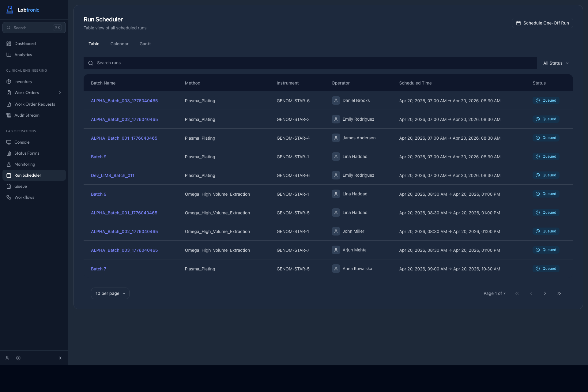Open the Dev_LIMS_Batch_011 batch link
The height and width of the screenshot is (392, 588).
point(112,175)
